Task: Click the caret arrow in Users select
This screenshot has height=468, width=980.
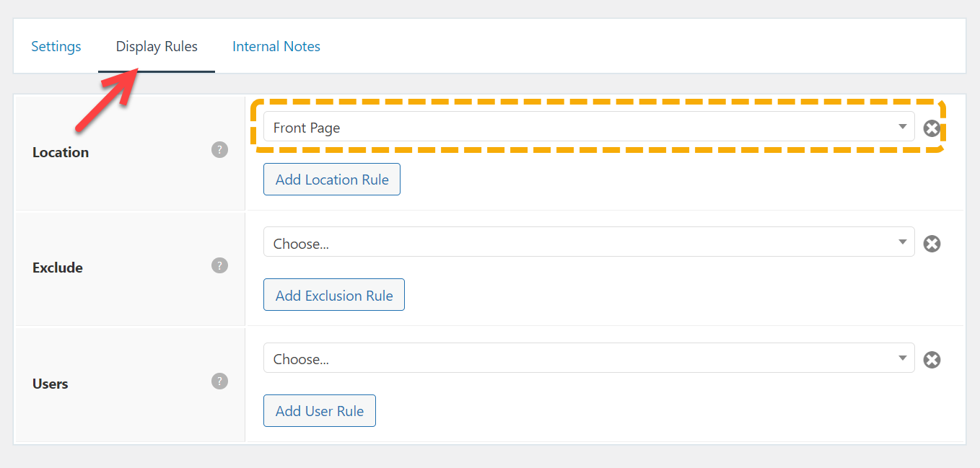Action: 902,358
